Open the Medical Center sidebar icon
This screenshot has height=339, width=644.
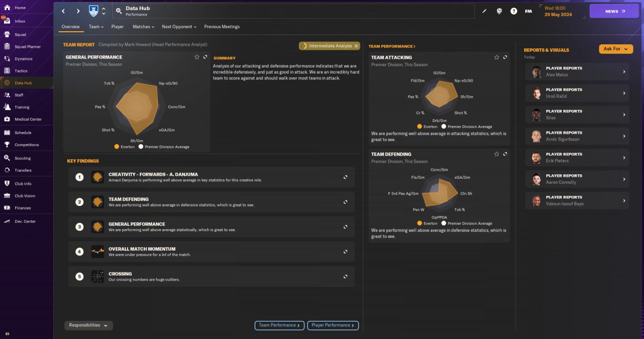pos(7,119)
